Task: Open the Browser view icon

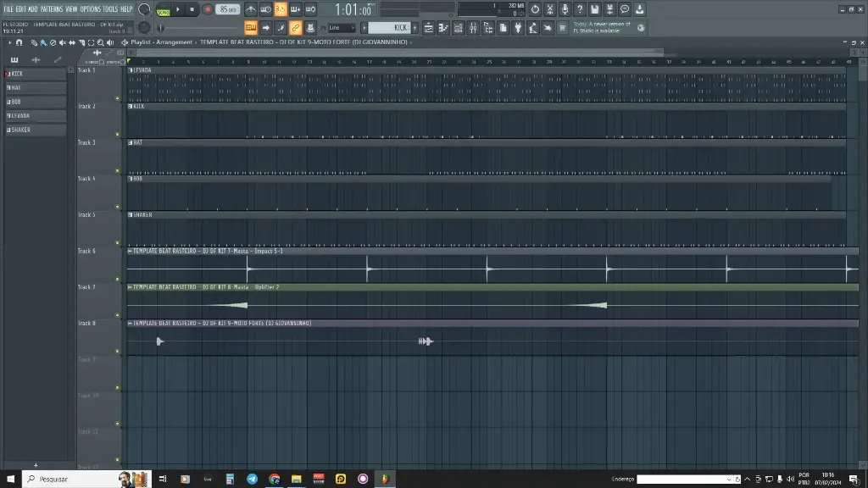Action: 488,28
